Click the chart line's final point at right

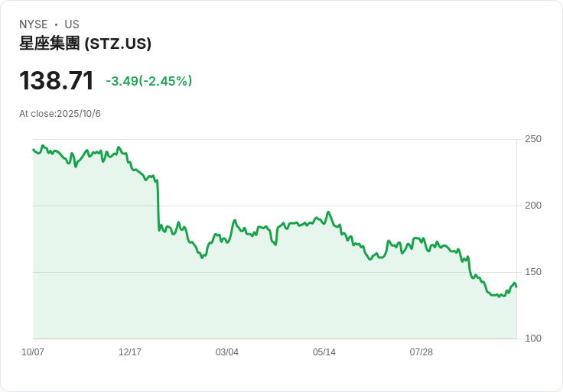click(x=516, y=287)
